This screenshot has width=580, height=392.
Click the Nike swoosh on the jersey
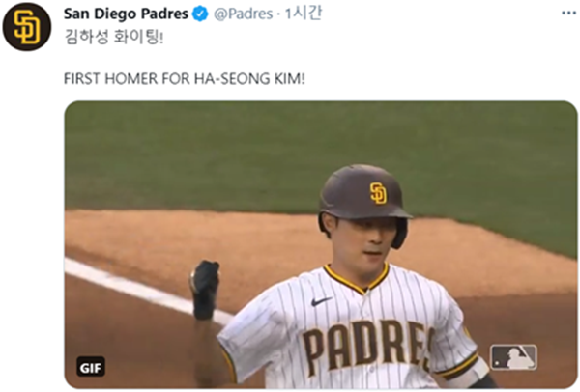(321, 300)
